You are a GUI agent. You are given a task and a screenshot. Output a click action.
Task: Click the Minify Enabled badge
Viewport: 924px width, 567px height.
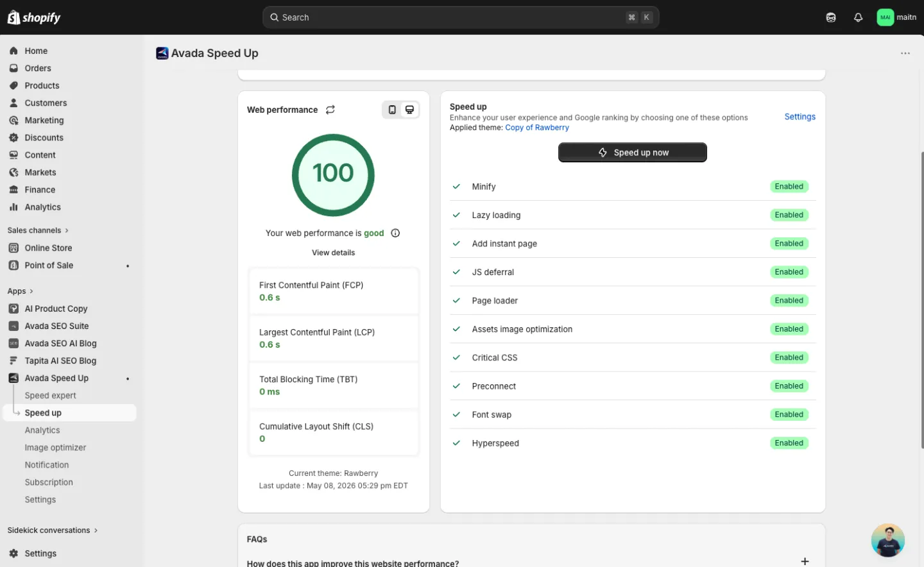(789, 187)
